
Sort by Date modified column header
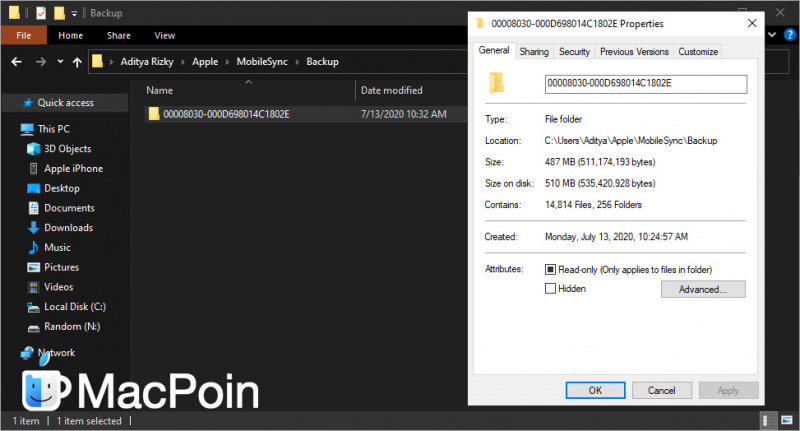tap(392, 90)
